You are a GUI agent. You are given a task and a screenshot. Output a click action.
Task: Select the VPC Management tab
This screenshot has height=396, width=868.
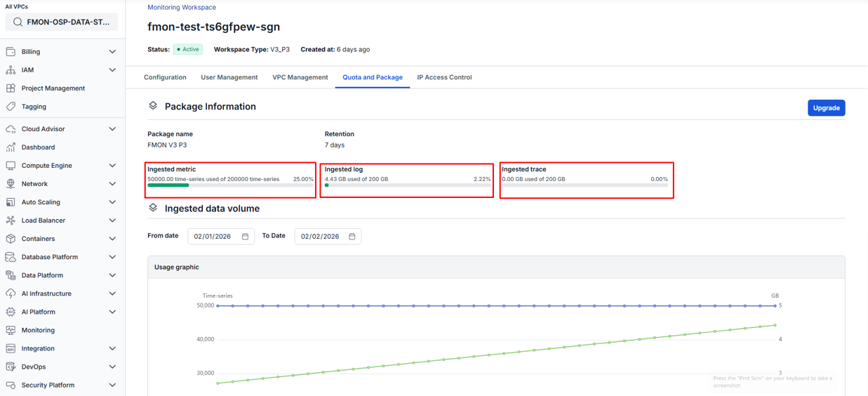pos(300,77)
